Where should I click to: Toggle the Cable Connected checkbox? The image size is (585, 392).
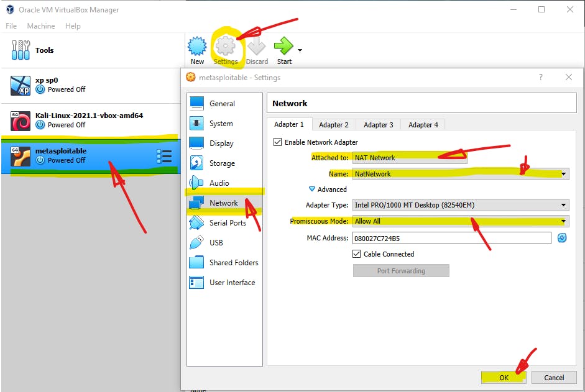[357, 254]
